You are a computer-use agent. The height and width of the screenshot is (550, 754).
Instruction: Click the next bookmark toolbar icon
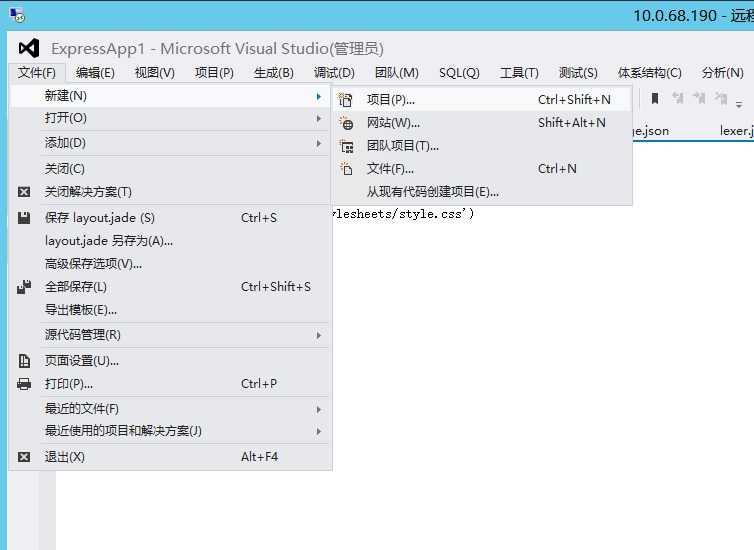pos(699,99)
